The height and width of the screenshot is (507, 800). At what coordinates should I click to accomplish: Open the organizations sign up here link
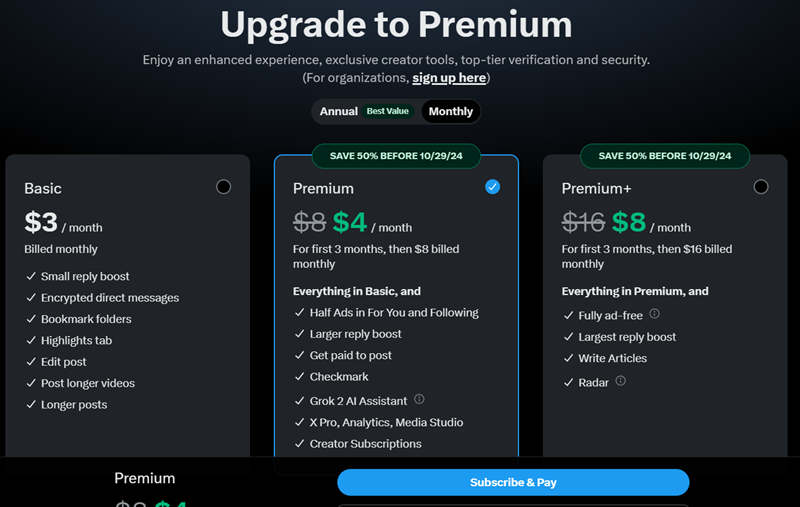coord(449,78)
